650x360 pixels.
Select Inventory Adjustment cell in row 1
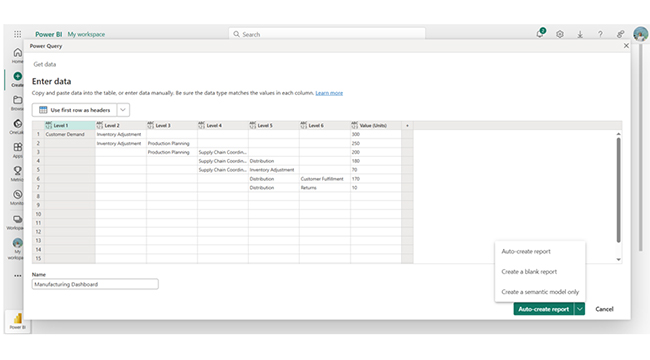pyautogui.click(x=121, y=134)
